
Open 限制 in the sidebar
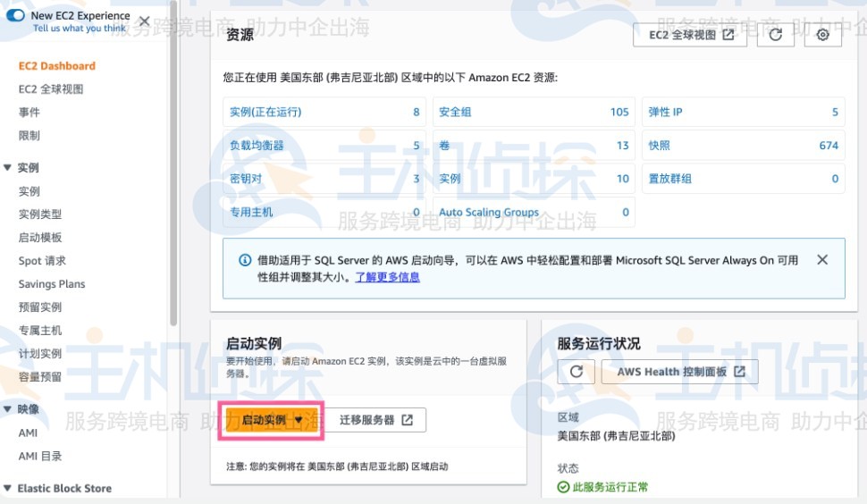(29, 136)
